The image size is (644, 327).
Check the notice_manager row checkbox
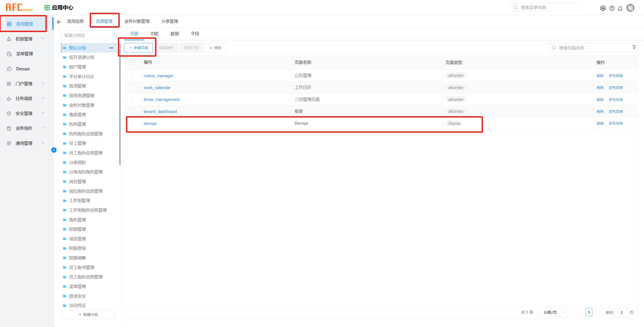pyautogui.click(x=132, y=76)
